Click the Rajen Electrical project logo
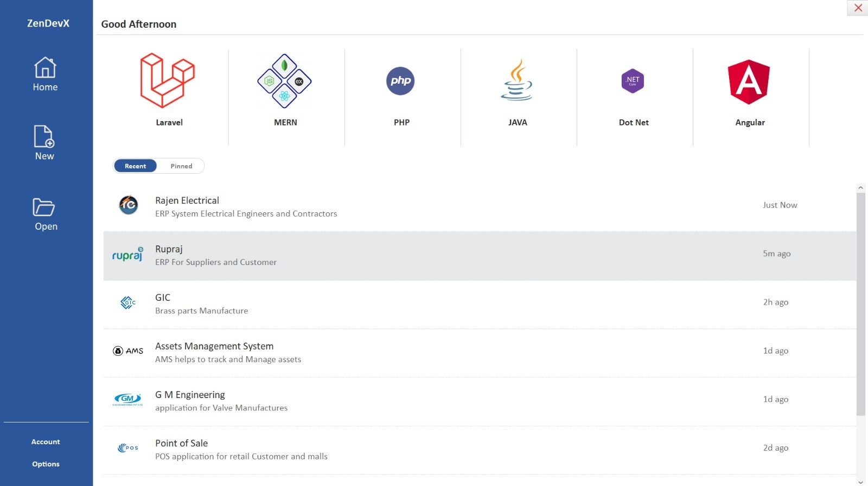 [x=129, y=205]
